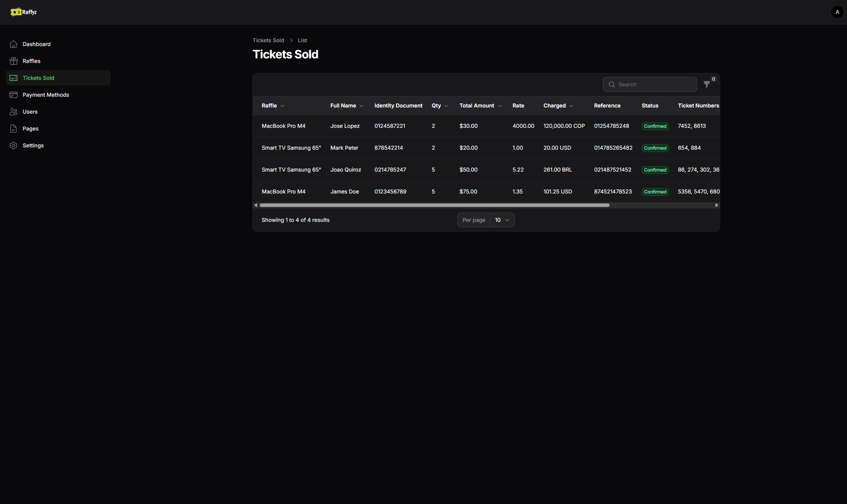
Task: Click horizontal scrollbar right arrow
Action: pos(716,205)
